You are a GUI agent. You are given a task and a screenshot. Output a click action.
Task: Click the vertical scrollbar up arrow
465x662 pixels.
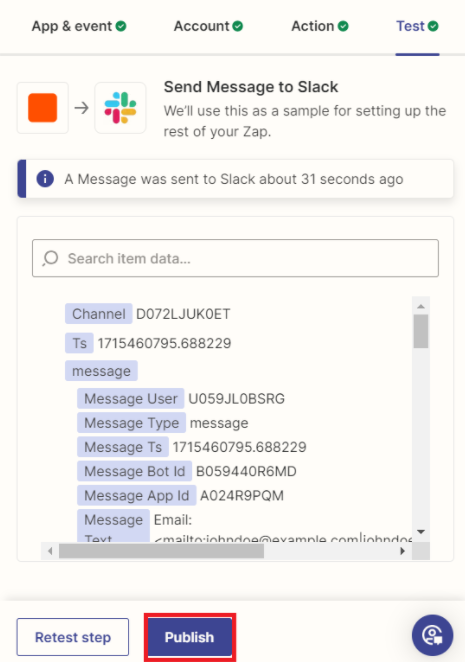(x=421, y=306)
